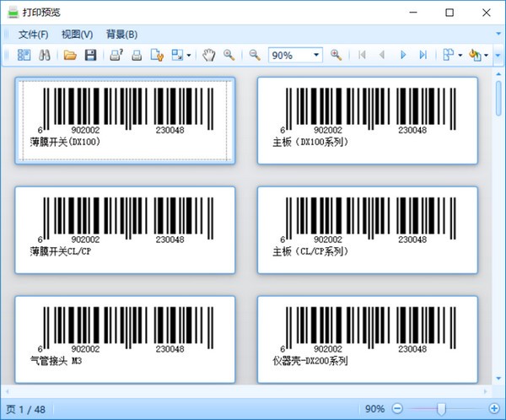Open a file with folder icon

click(x=70, y=55)
